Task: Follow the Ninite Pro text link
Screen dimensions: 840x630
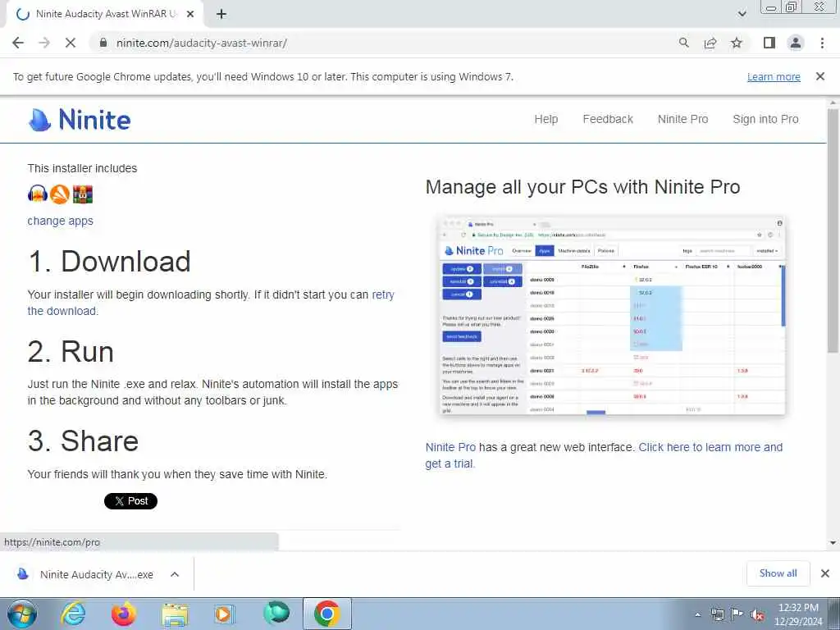Action: tap(450, 447)
